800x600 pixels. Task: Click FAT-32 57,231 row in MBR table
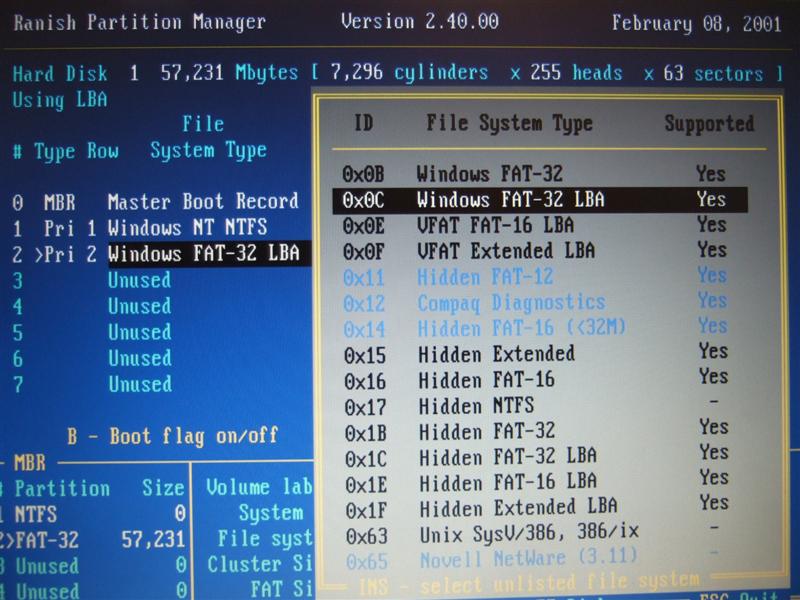93,539
